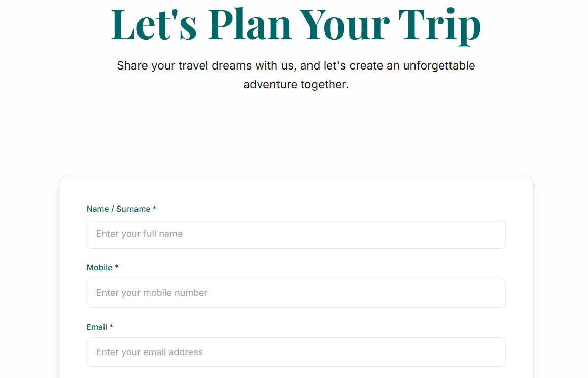588x378 pixels.
Task: Click the "Enter your mobile number" placeholder
Action: tap(152, 293)
